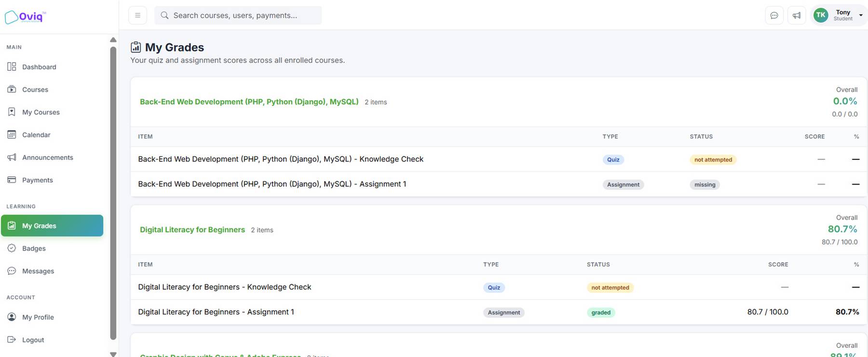The image size is (868, 357).
Task: Open My Courses menu item
Action: tap(52, 112)
